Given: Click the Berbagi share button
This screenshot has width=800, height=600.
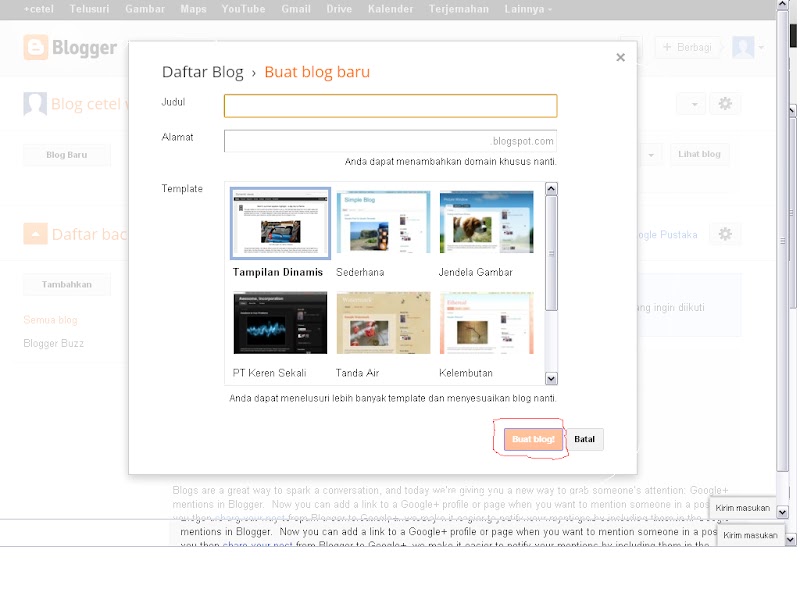Looking at the screenshot, I should click(x=687, y=47).
